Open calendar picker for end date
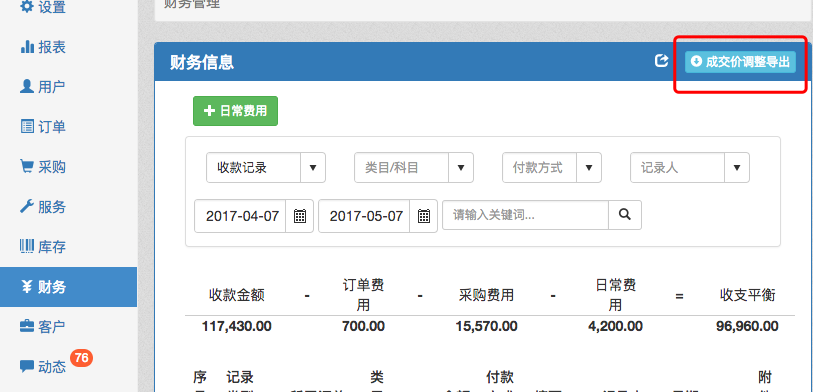The height and width of the screenshot is (392, 813). pyautogui.click(x=424, y=216)
